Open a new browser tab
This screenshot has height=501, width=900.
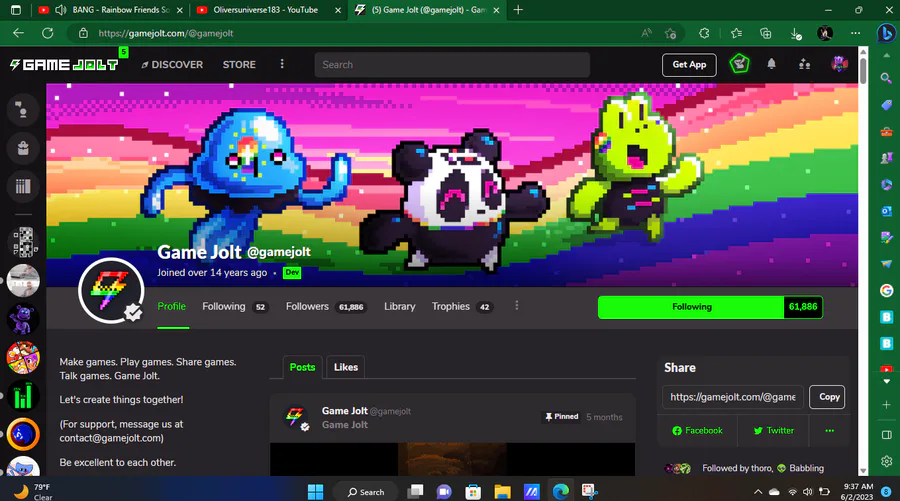click(x=518, y=10)
